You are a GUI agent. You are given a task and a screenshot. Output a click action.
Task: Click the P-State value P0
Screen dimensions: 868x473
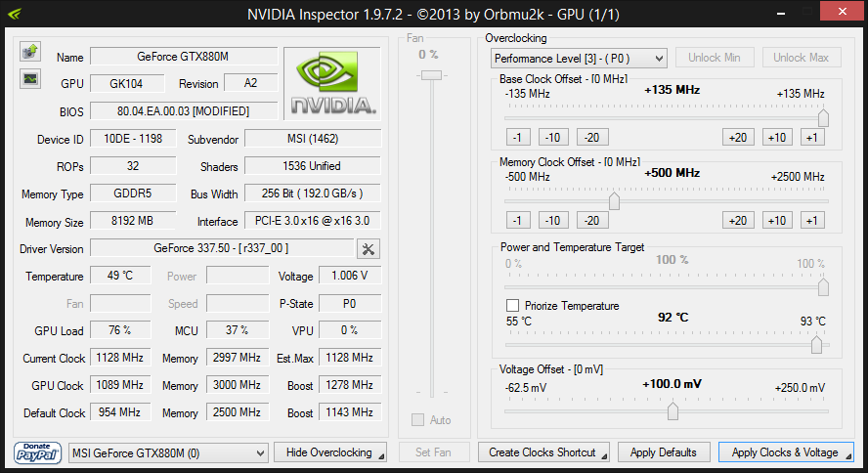tap(350, 303)
